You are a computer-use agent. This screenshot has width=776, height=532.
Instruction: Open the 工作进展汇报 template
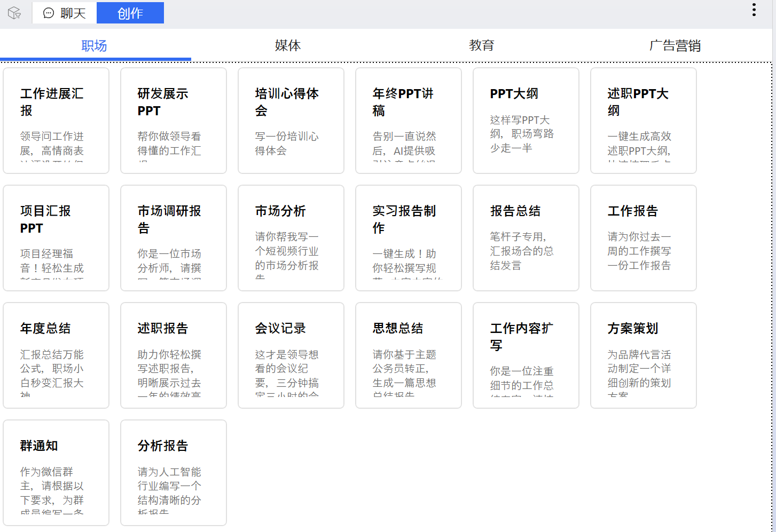click(x=56, y=120)
